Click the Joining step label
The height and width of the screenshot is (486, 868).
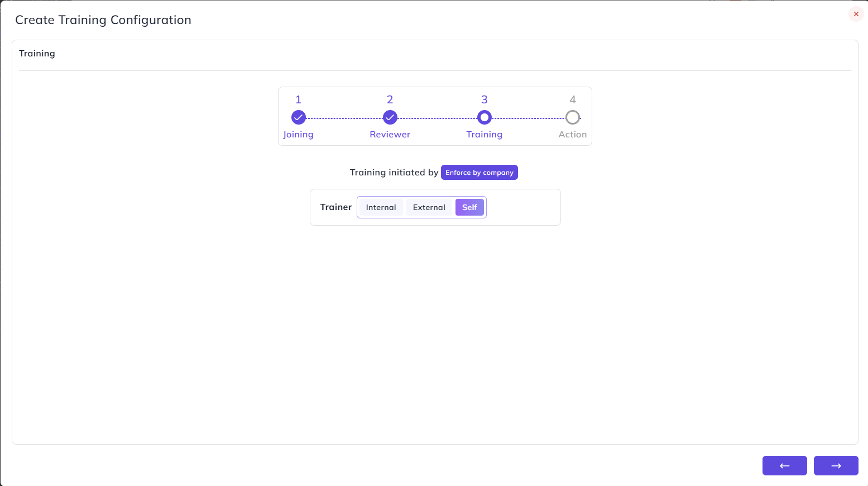click(298, 135)
